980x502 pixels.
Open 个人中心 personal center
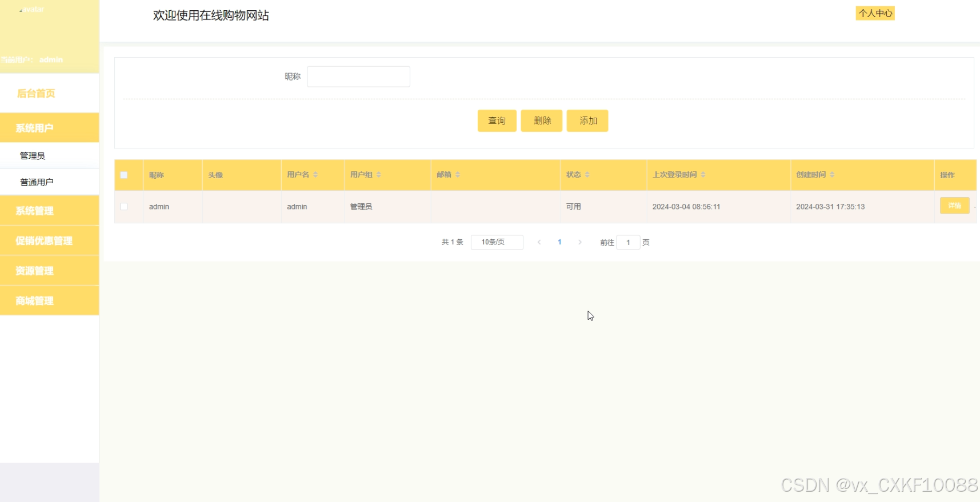coord(875,13)
